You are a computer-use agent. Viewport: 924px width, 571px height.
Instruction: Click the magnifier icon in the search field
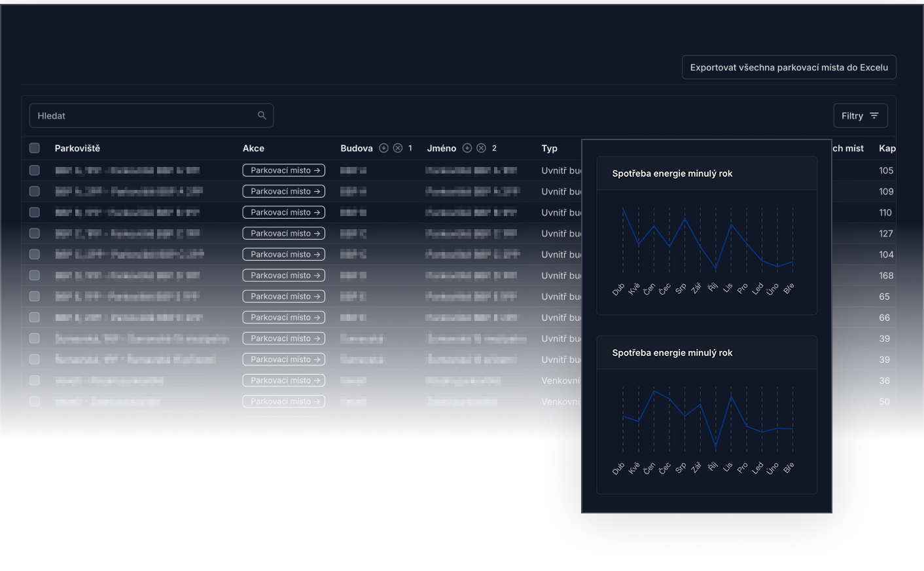click(x=262, y=115)
